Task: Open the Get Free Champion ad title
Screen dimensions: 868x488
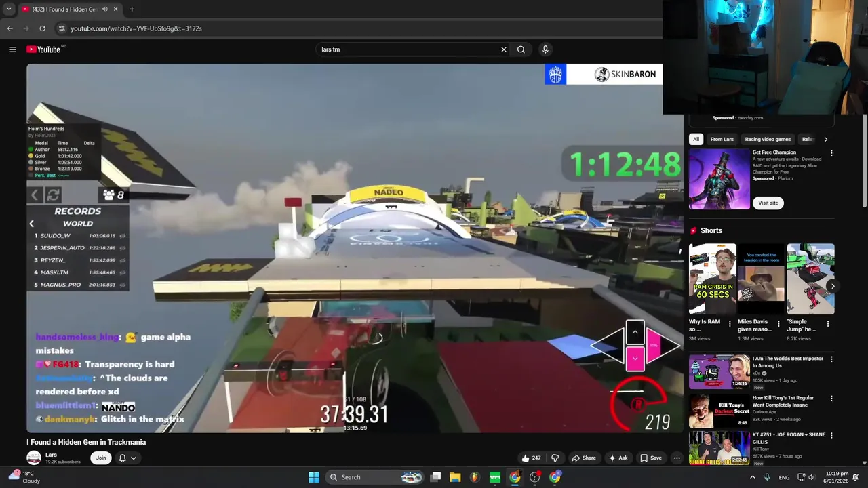Action: [x=774, y=152]
